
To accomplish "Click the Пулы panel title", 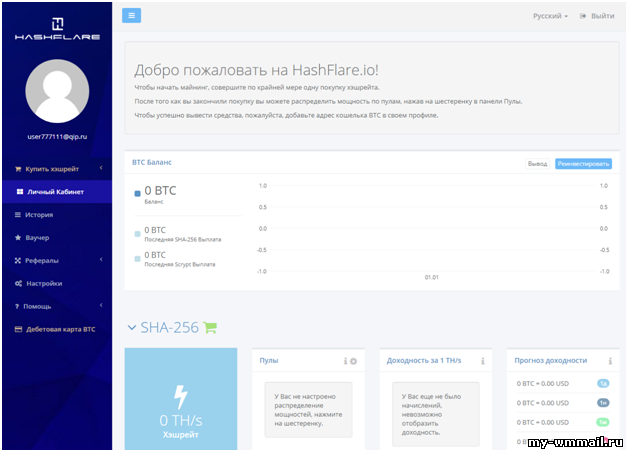I will coord(269,360).
